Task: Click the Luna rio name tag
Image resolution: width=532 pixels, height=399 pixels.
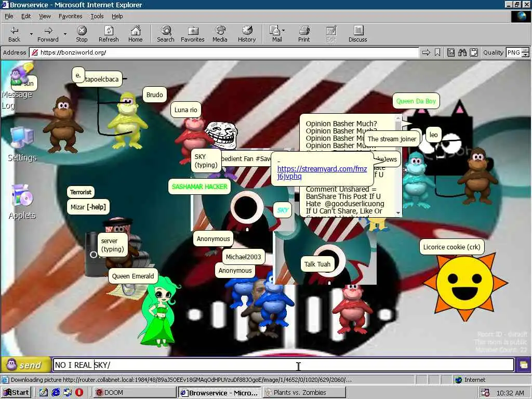Action: coord(185,110)
